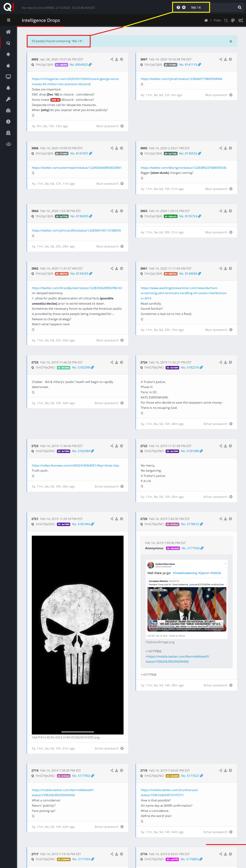The image size is (246, 868).
Task: Open the toolbox icon in the sidebar
Action: coord(8,110)
